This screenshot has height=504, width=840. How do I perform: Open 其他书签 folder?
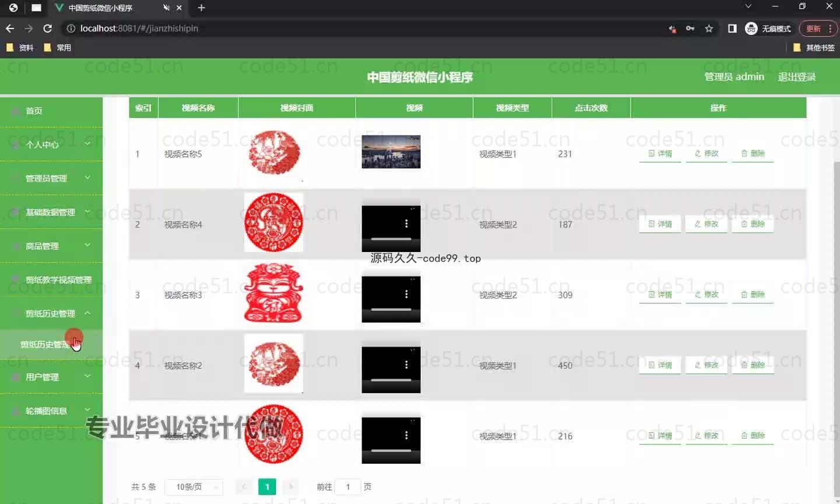(x=814, y=48)
